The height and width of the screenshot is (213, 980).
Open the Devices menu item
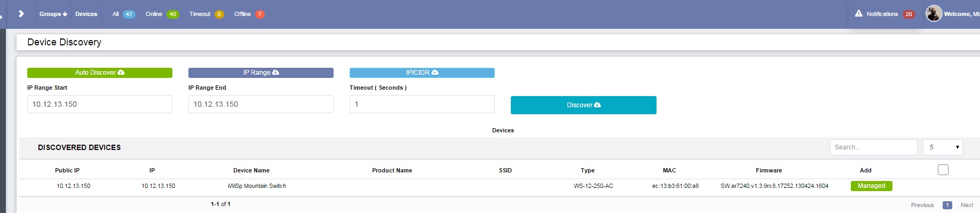[86, 14]
